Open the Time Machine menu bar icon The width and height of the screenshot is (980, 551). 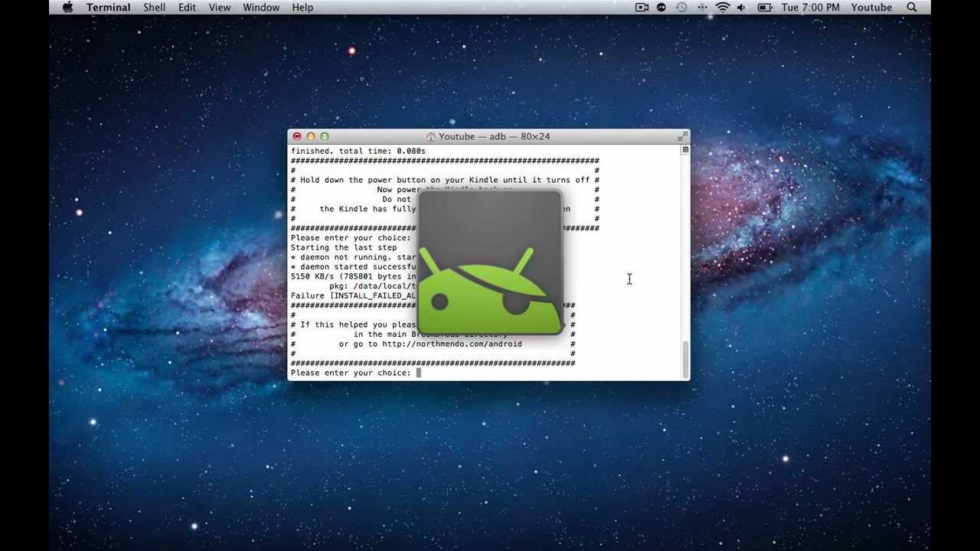point(682,7)
